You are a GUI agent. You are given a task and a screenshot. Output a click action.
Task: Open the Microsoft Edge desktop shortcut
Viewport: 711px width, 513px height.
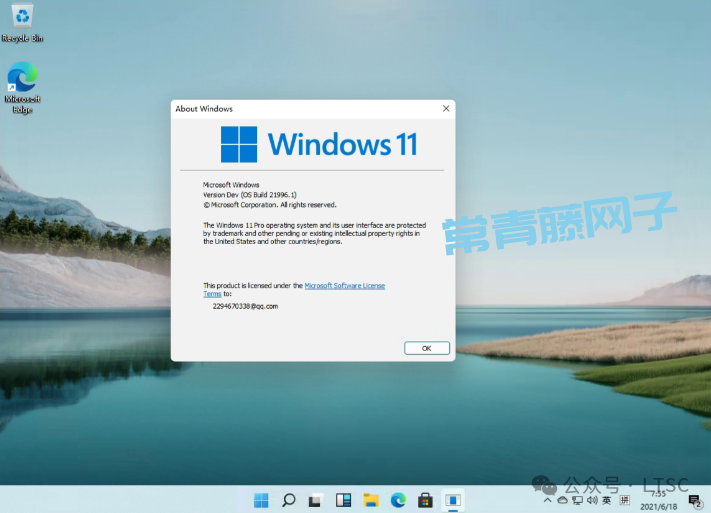pos(22,88)
